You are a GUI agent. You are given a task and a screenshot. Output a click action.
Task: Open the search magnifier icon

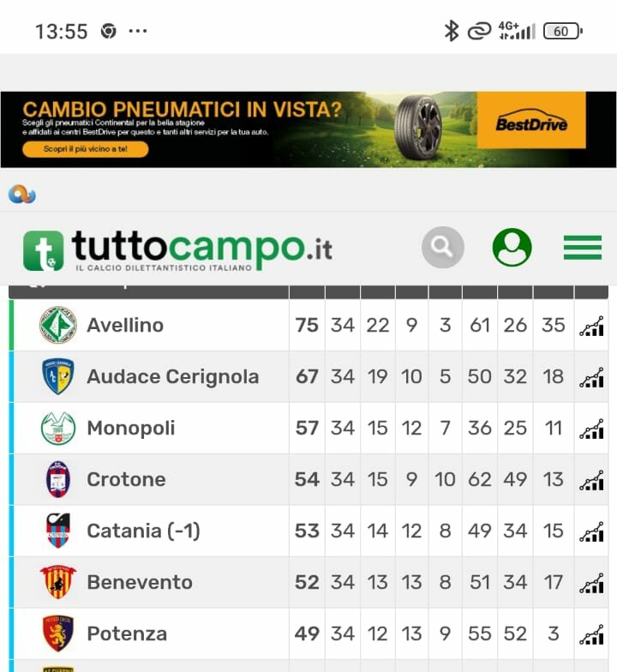(x=442, y=247)
